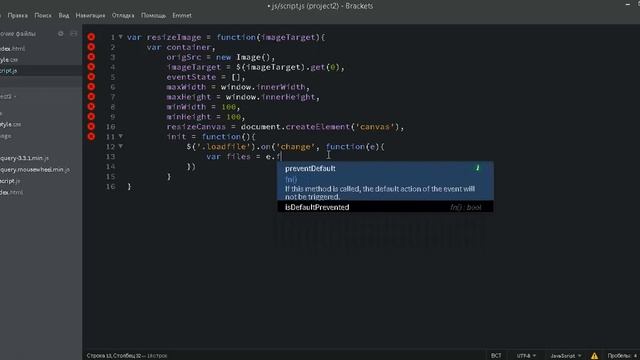Open the lint warning triangle in the status bar
The height and width of the screenshot is (360, 640).
(x=594, y=356)
